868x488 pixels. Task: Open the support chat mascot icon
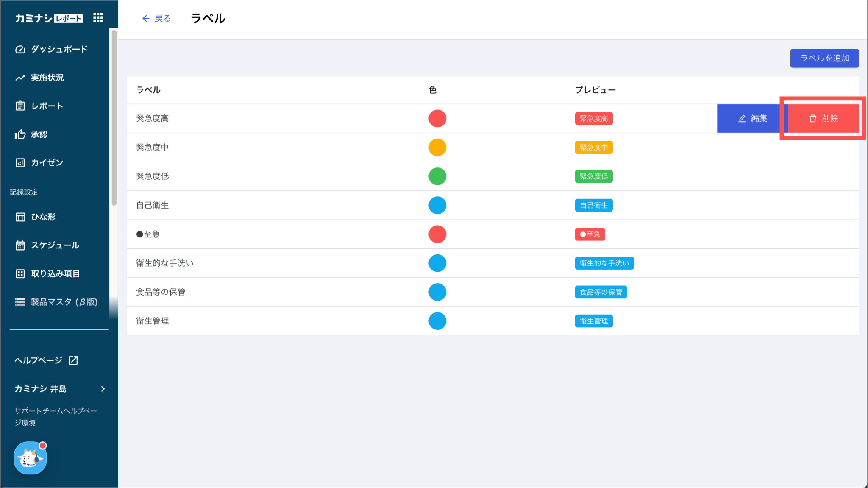tap(30, 458)
